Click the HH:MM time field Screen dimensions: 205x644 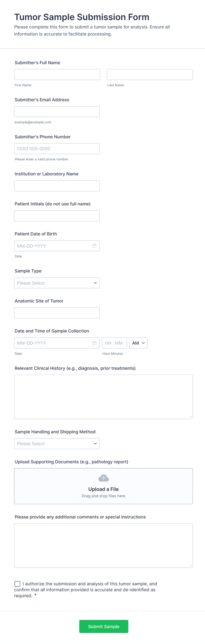coord(114,343)
